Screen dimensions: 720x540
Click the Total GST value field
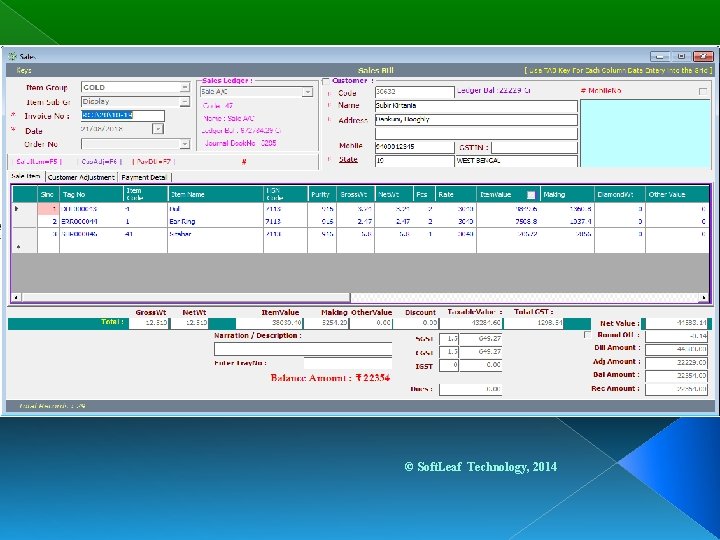coord(534,323)
